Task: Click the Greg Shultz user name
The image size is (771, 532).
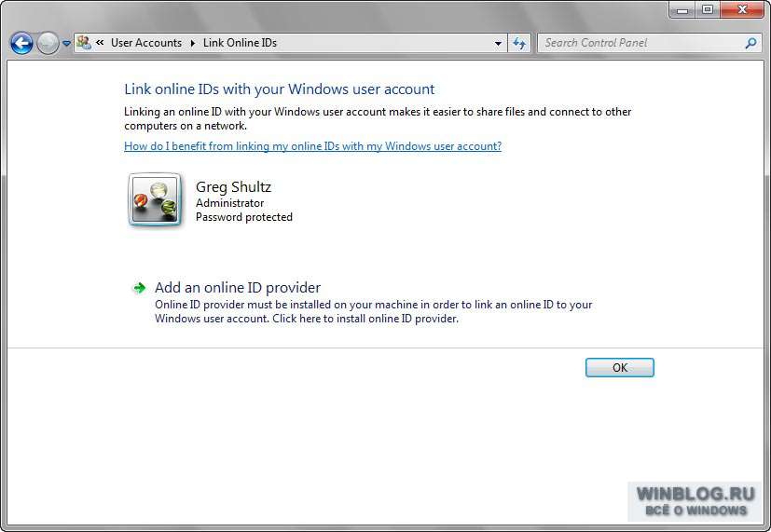Action: click(x=233, y=186)
